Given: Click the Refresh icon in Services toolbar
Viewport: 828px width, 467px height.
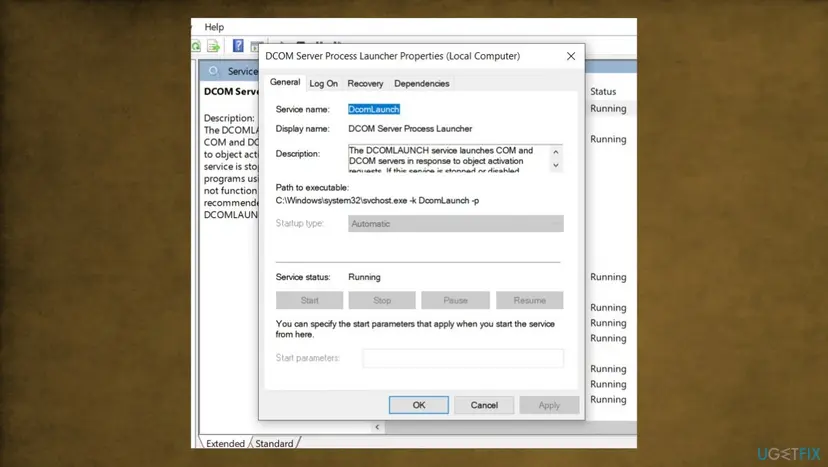Looking at the screenshot, I should click(196, 46).
